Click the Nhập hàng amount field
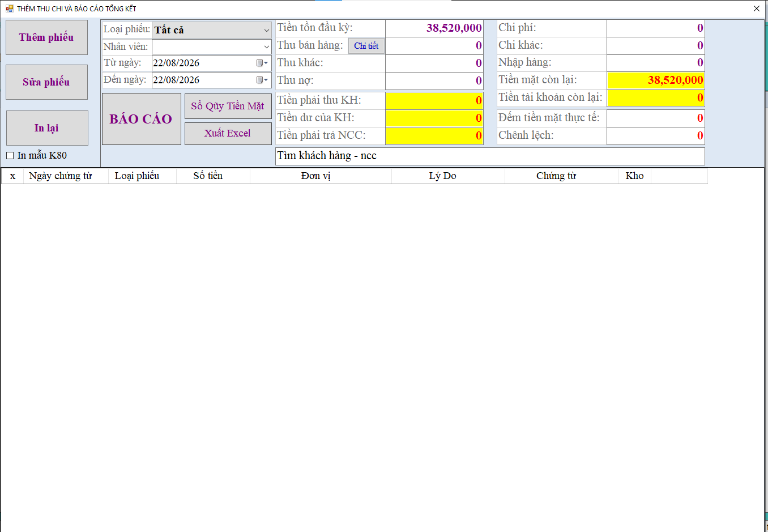Viewport: 768px width, 532px height. pyautogui.click(x=656, y=63)
